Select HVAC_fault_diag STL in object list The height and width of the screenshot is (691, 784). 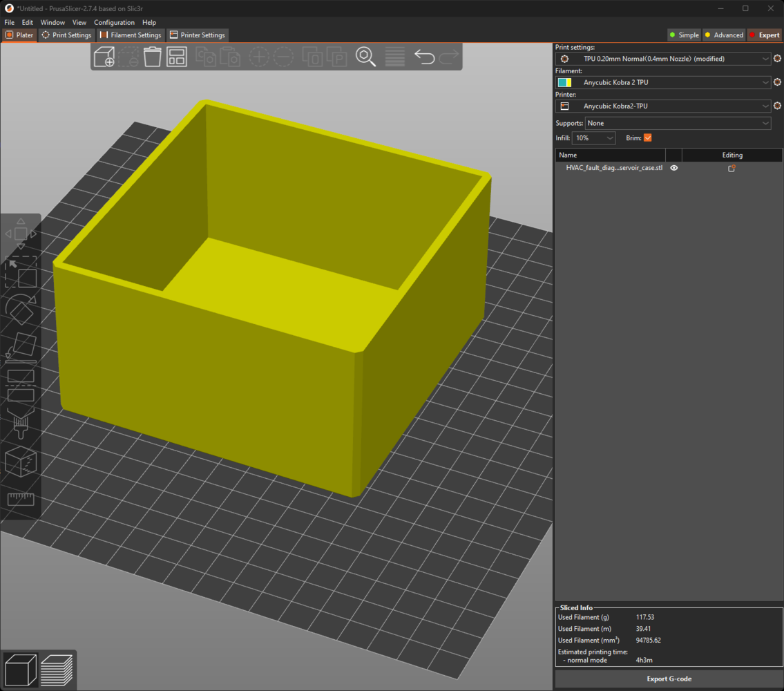tap(613, 168)
